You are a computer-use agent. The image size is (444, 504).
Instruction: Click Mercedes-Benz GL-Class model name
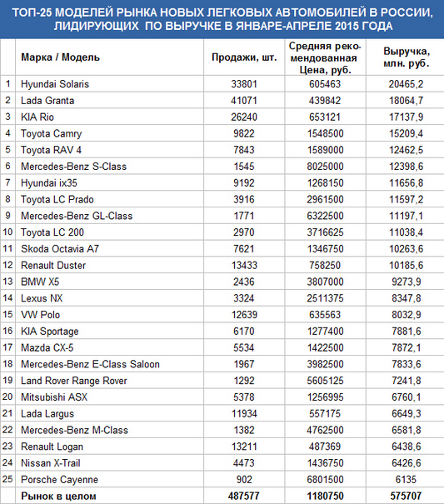click(x=77, y=216)
